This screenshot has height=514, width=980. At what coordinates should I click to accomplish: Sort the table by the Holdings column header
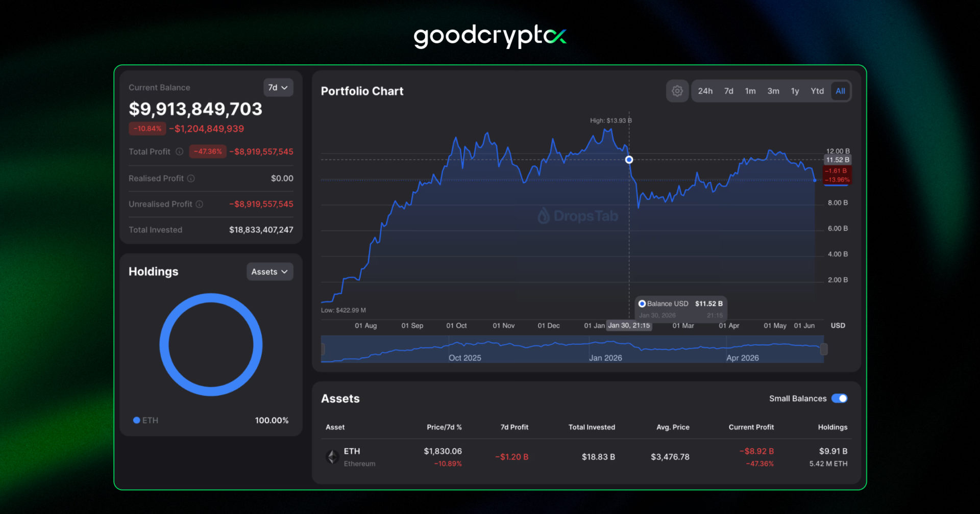pyautogui.click(x=832, y=427)
